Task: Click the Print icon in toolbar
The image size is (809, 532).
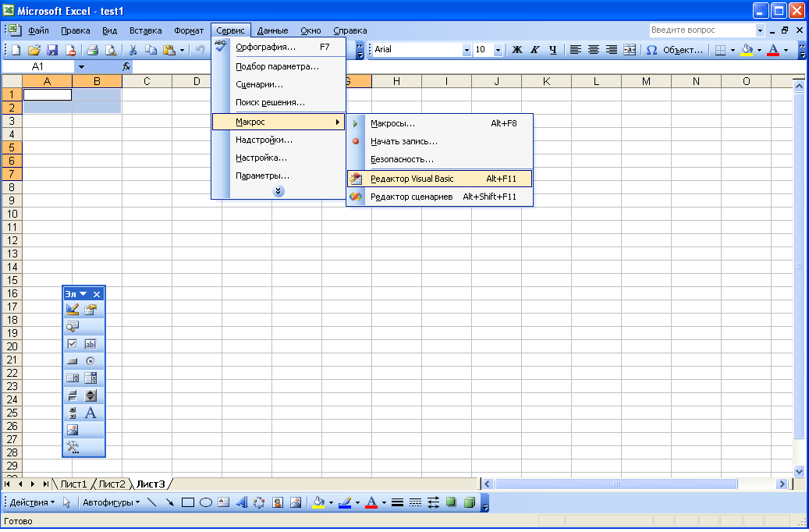Action: [x=92, y=50]
